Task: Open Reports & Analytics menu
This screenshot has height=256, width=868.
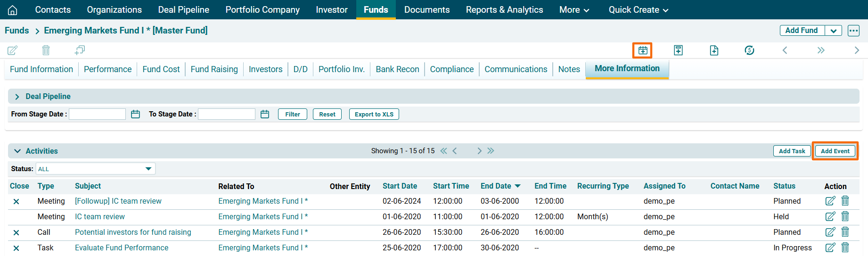Action: tap(504, 10)
